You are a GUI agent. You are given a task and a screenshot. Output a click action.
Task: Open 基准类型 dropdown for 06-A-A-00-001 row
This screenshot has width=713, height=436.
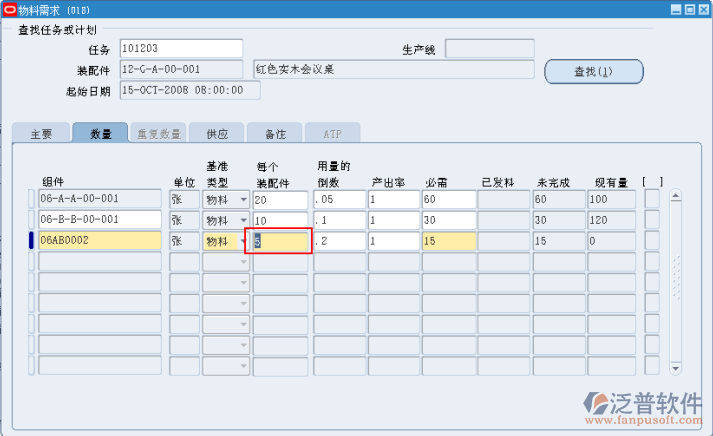(x=243, y=200)
